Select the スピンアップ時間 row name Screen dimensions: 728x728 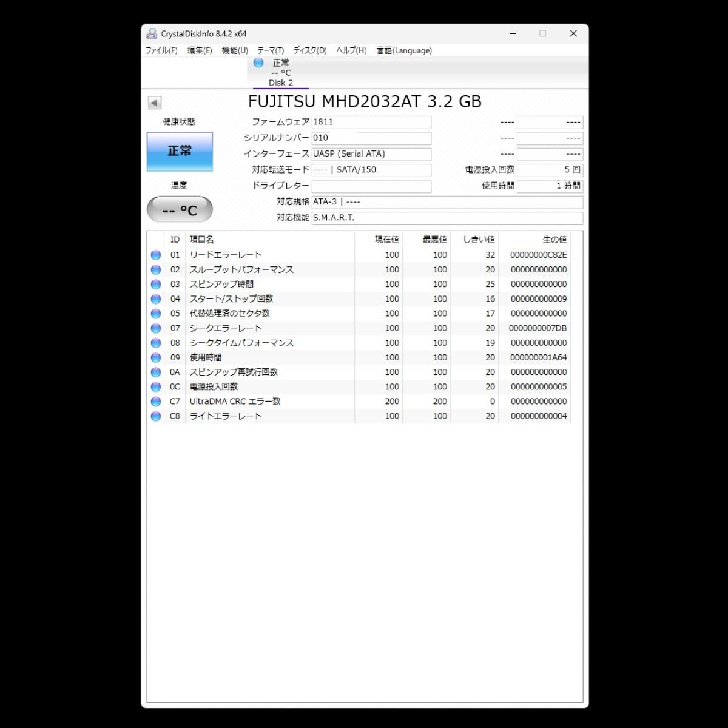tap(221, 285)
